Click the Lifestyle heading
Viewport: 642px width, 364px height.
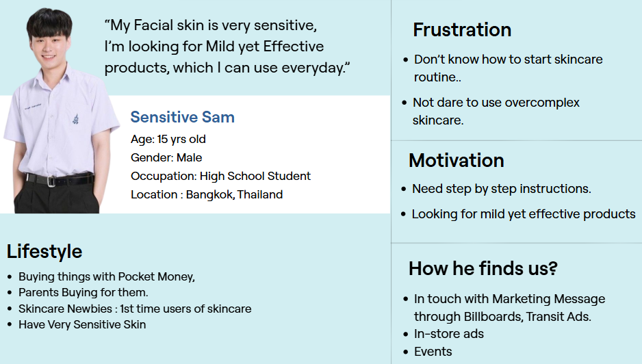point(44,251)
